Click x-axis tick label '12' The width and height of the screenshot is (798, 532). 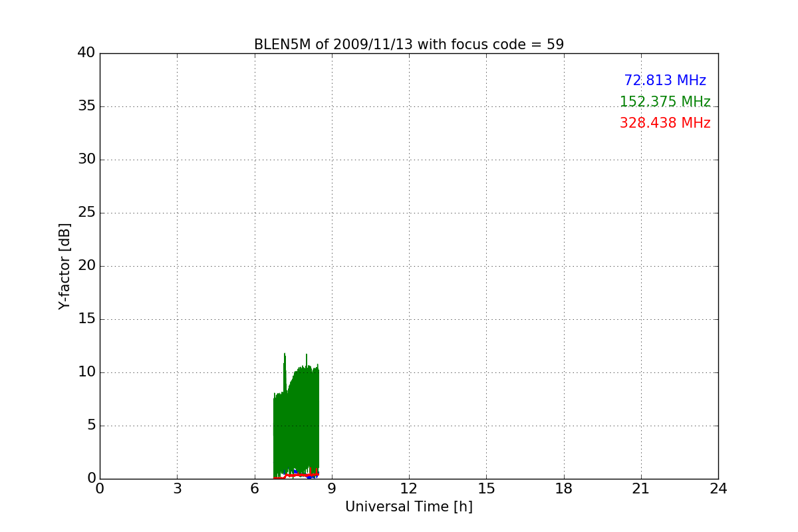[x=409, y=489]
